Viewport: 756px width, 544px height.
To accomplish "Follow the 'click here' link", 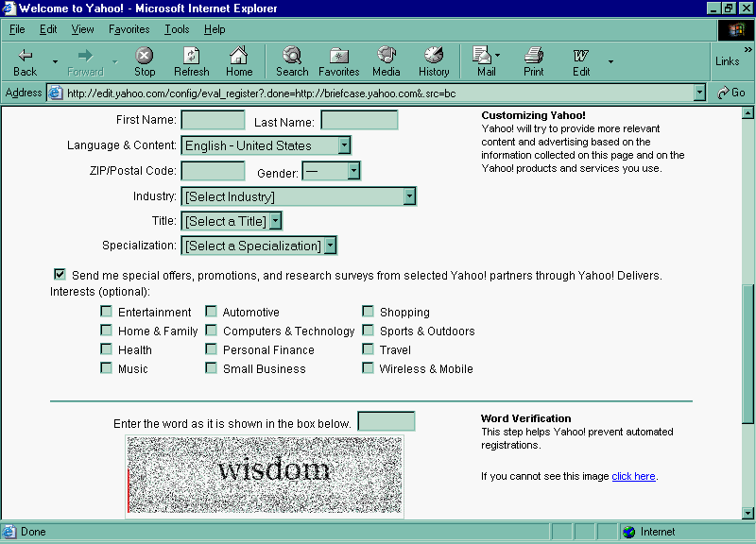I will click(633, 476).
